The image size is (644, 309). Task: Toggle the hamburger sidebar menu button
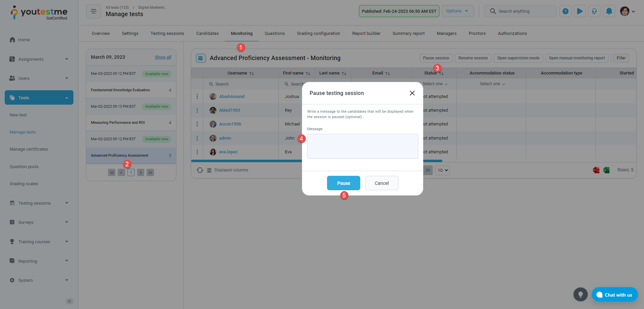(x=94, y=11)
